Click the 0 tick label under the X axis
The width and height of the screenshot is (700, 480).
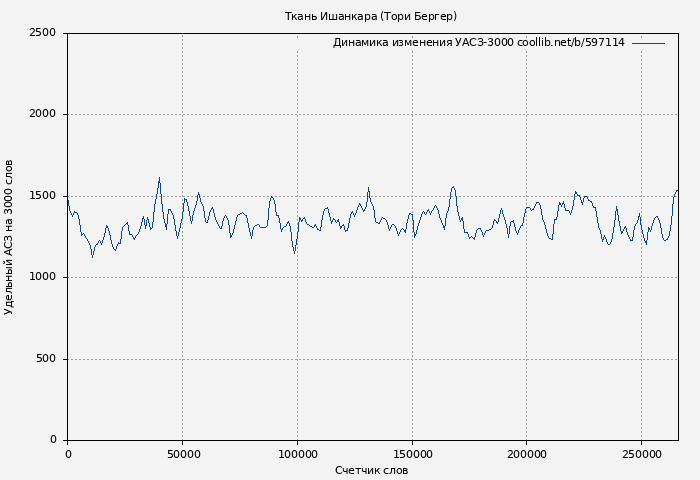[x=67, y=454]
